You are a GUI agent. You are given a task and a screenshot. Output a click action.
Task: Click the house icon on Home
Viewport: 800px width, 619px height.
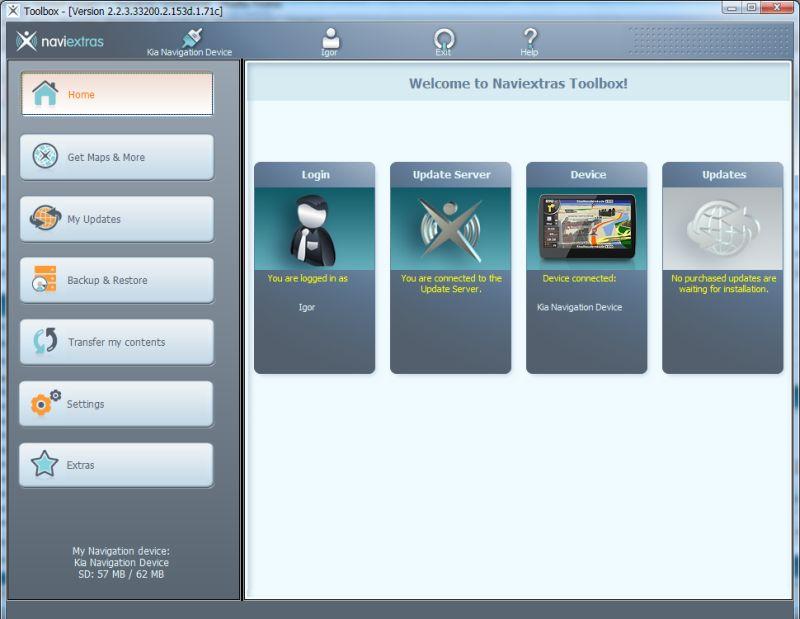(45, 93)
